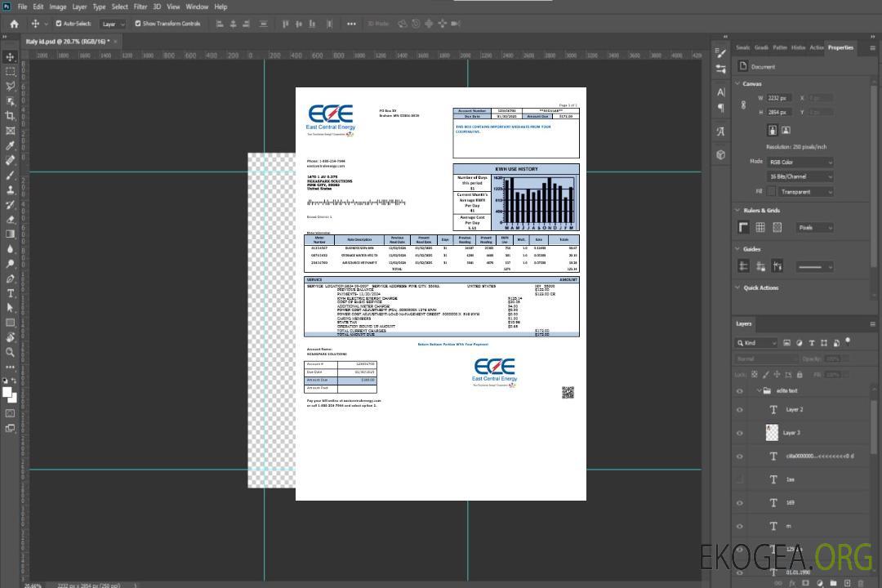Open Mode RGB Color dropdown
Image resolution: width=882 pixels, height=588 pixels.
point(800,162)
